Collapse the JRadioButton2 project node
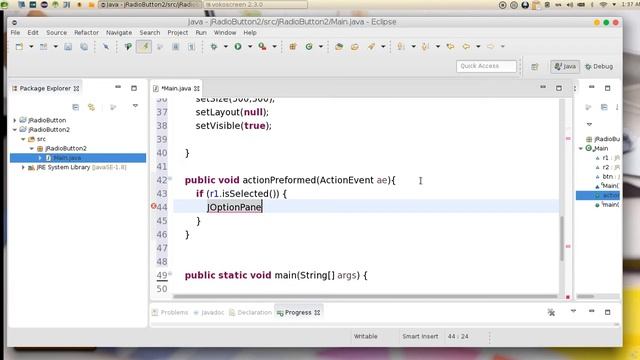This screenshot has height=360, width=640. coord(15,129)
